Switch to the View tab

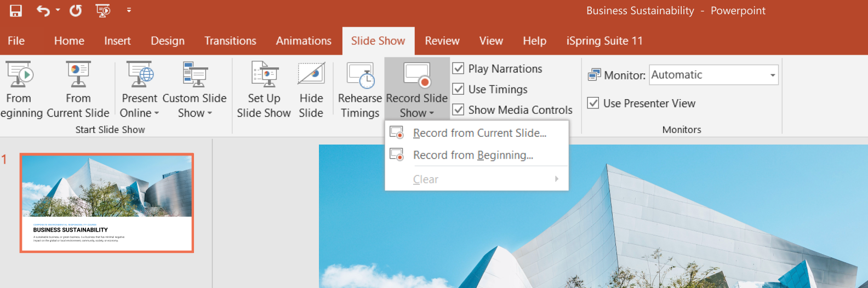[491, 41]
